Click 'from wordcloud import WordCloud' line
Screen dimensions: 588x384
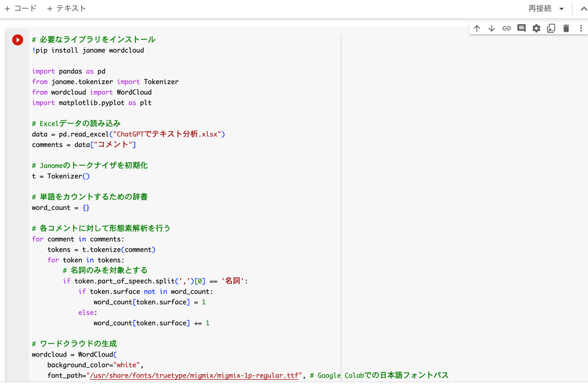tap(92, 92)
